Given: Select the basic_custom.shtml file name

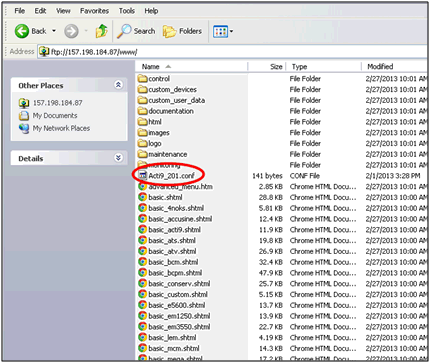Looking at the screenshot, I should [178, 294].
